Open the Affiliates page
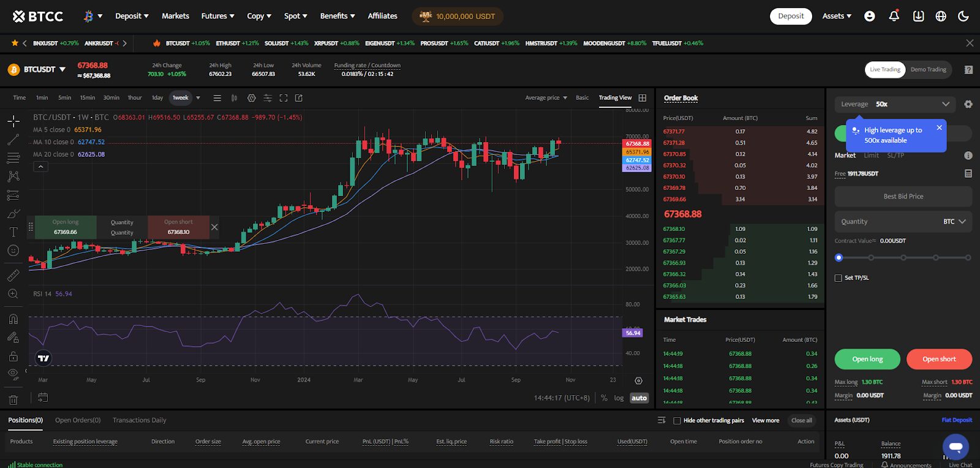 [382, 16]
